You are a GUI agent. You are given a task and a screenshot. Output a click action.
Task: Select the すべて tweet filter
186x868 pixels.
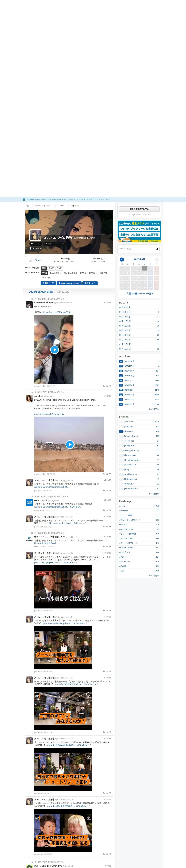[45, 273]
